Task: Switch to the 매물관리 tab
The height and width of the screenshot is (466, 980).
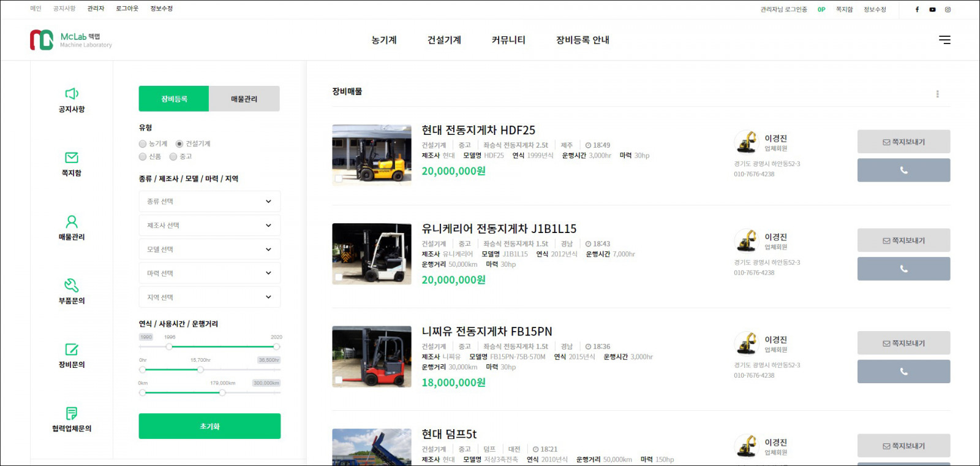Action: pos(244,99)
